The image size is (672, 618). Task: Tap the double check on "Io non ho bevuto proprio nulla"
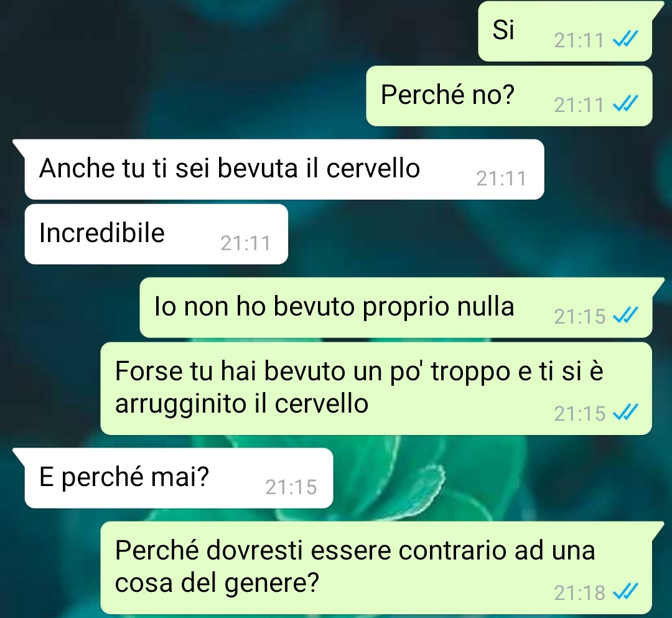point(625,316)
